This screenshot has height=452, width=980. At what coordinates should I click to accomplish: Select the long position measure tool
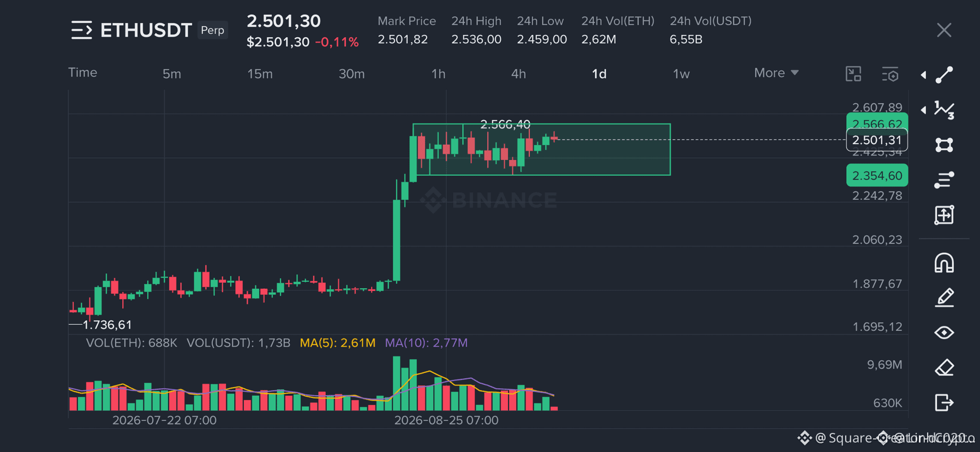click(x=945, y=215)
